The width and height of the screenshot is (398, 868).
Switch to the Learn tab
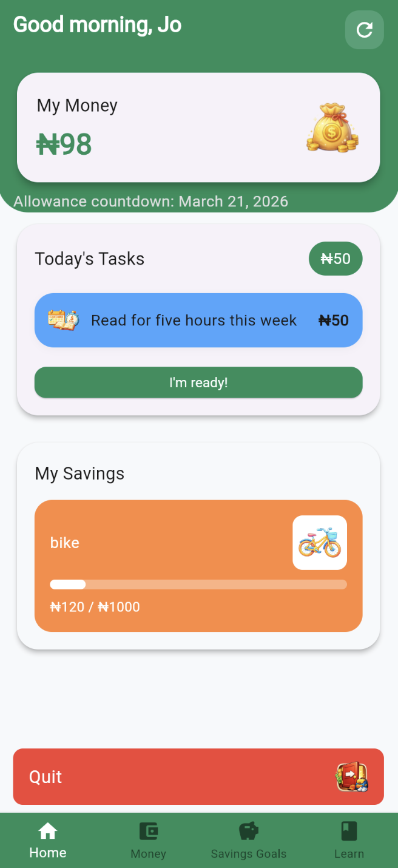(x=349, y=841)
